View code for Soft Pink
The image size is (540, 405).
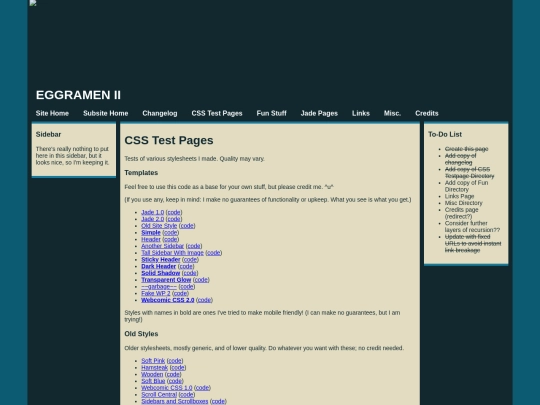pyautogui.click(x=175, y=361)
